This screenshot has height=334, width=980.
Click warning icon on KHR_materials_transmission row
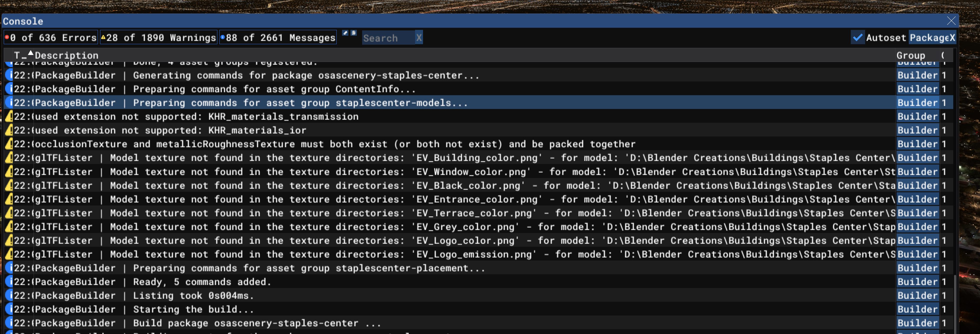pyautogui.click(x=9, y=117)
